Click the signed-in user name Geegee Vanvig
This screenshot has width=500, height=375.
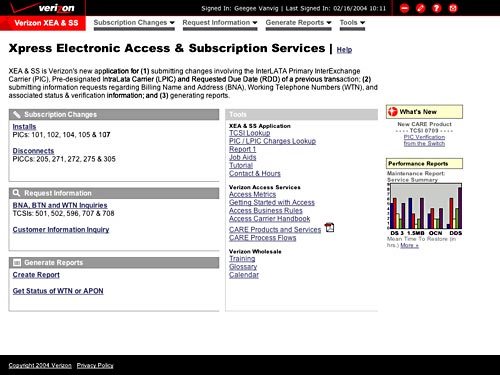click(x=256, y=8)
